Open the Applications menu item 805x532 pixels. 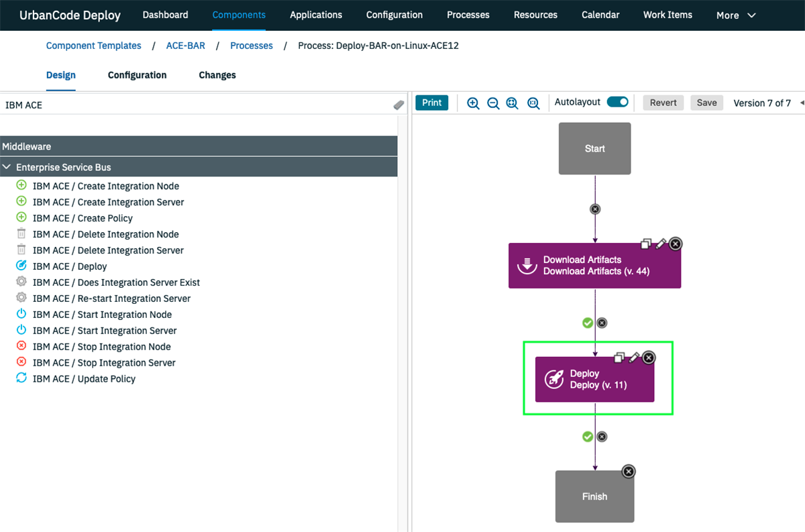pos(316,15)
